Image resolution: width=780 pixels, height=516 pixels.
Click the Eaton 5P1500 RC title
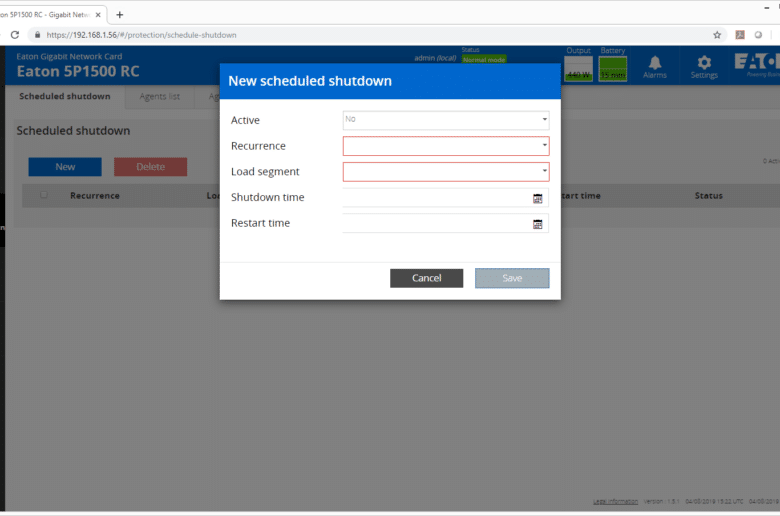pos(78,71)
